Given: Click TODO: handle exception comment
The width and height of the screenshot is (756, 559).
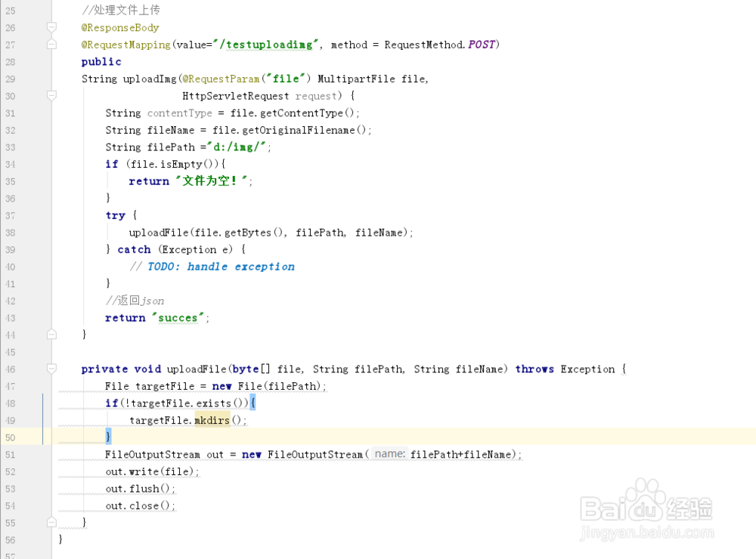Looking at the screenshot, I should pos(221,267).
